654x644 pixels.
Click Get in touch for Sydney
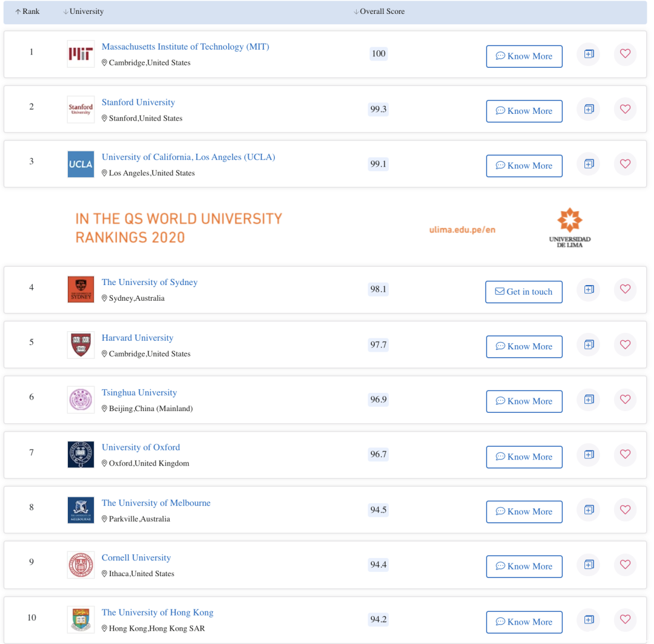[523, 292]
